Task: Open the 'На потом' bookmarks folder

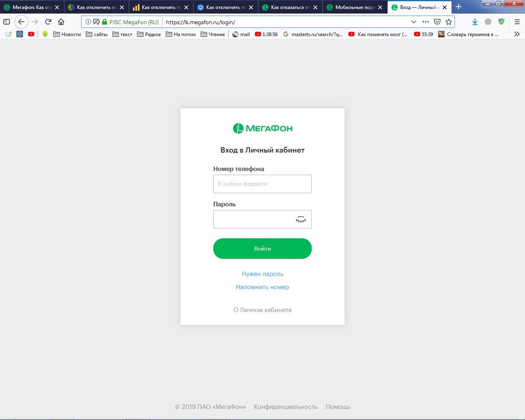Action: point(181,34)
